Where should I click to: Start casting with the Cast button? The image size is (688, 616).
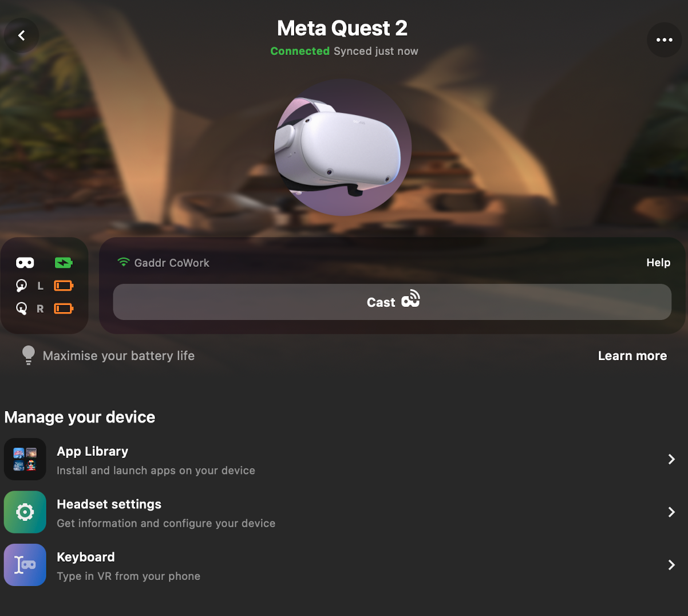coord(392,302)
